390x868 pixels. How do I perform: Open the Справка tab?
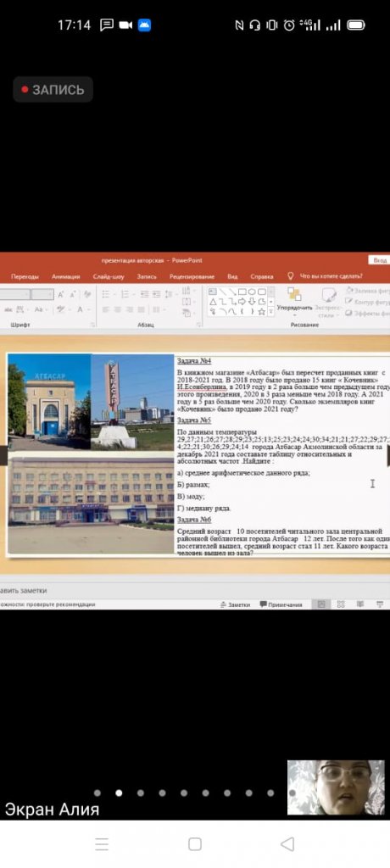262,277
